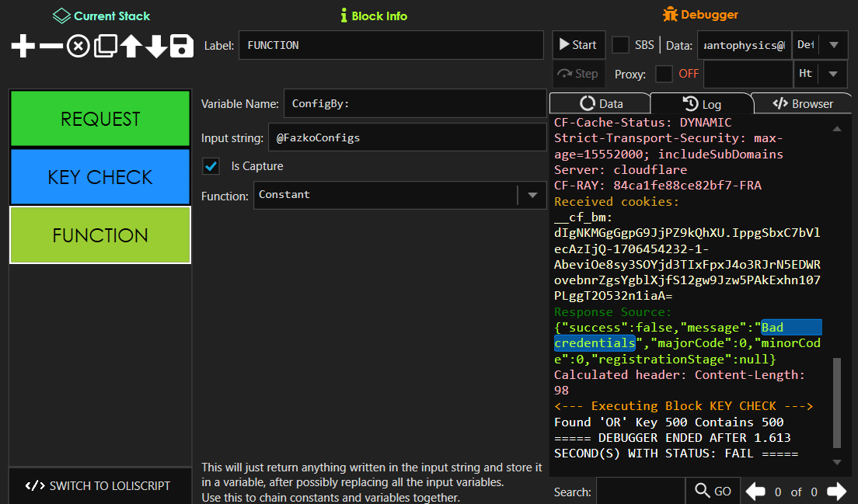Select the KEY CHECK block in the stack
The image size is (858, 504).
pyautogui.click(x=99, y=176)
